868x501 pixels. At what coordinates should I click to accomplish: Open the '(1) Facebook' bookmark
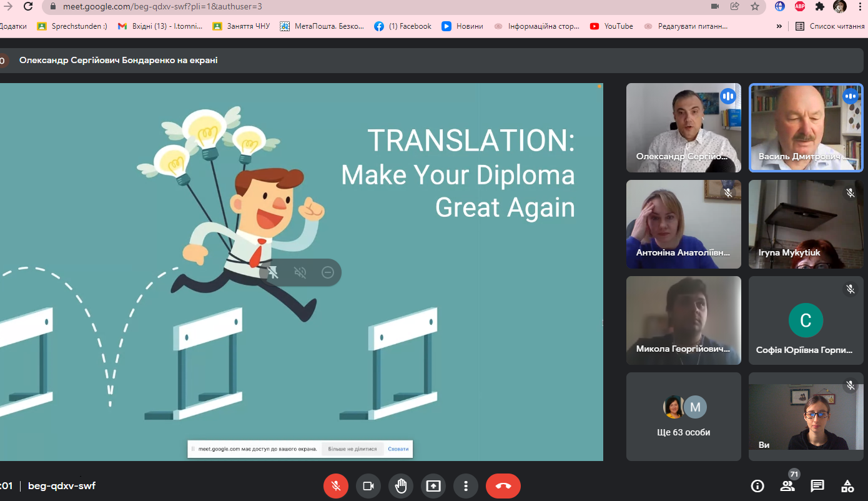(403, 26)
